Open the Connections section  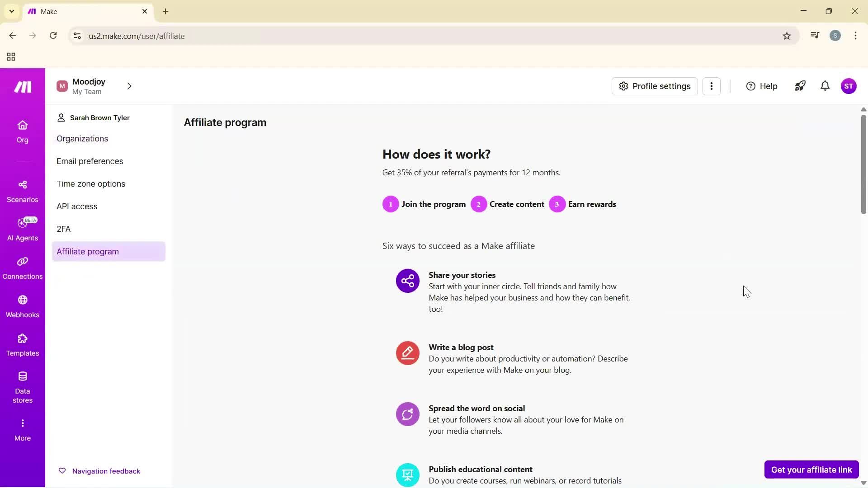coord(22,267)
